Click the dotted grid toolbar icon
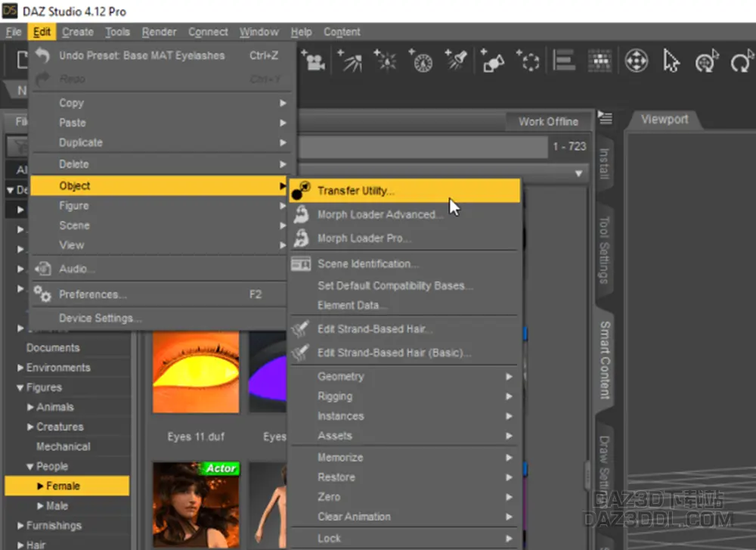 (x=600, y=61)
